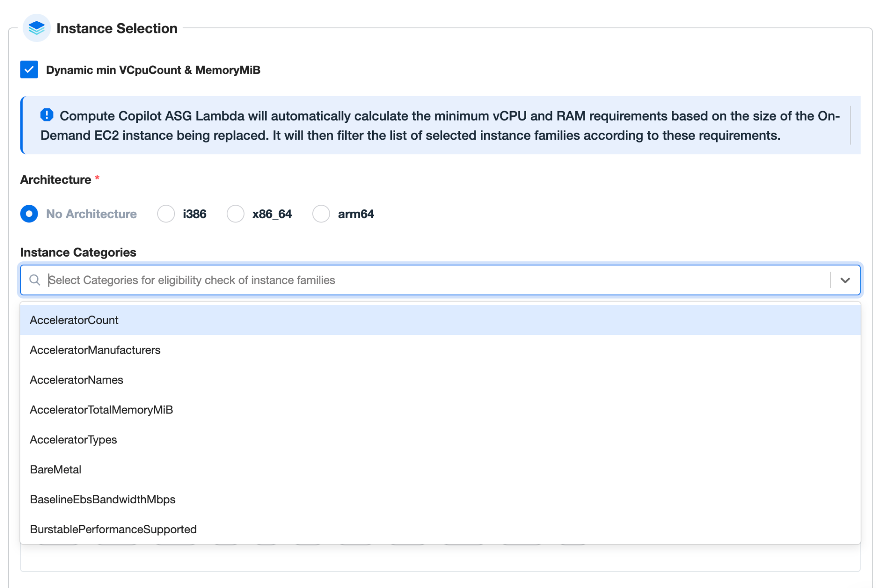Uncheck Dynamic min VCpuCount & MemoryMiB checkbox
Screen dimensions: 876x588
point(29,70)
